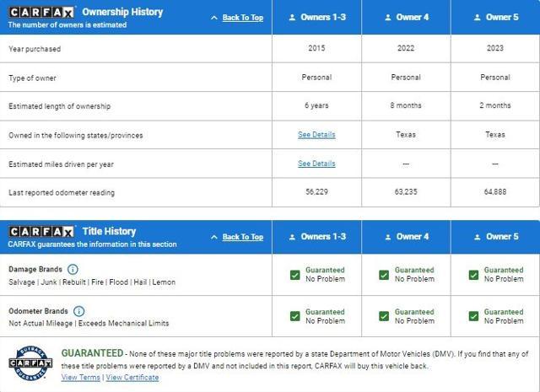Click the Back To Top chevron in Title History
This screenshot has width=540, height=392.
coord(213,238)
